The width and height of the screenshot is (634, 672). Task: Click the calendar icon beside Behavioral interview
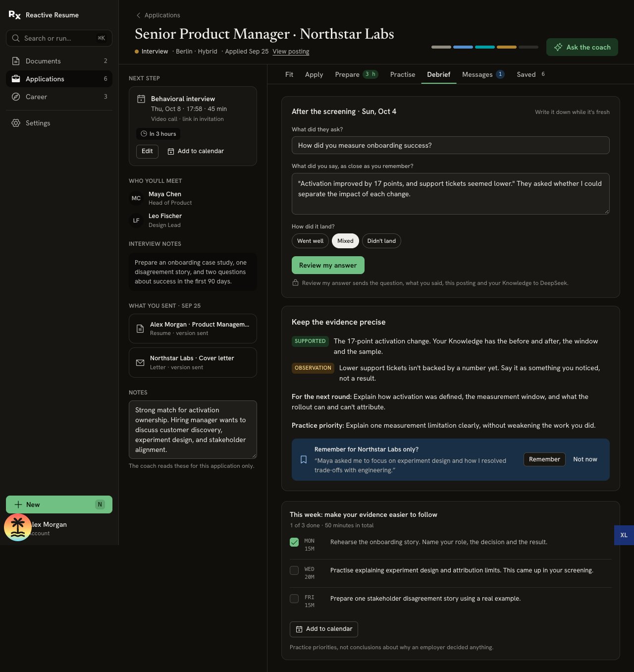(141, 99)
